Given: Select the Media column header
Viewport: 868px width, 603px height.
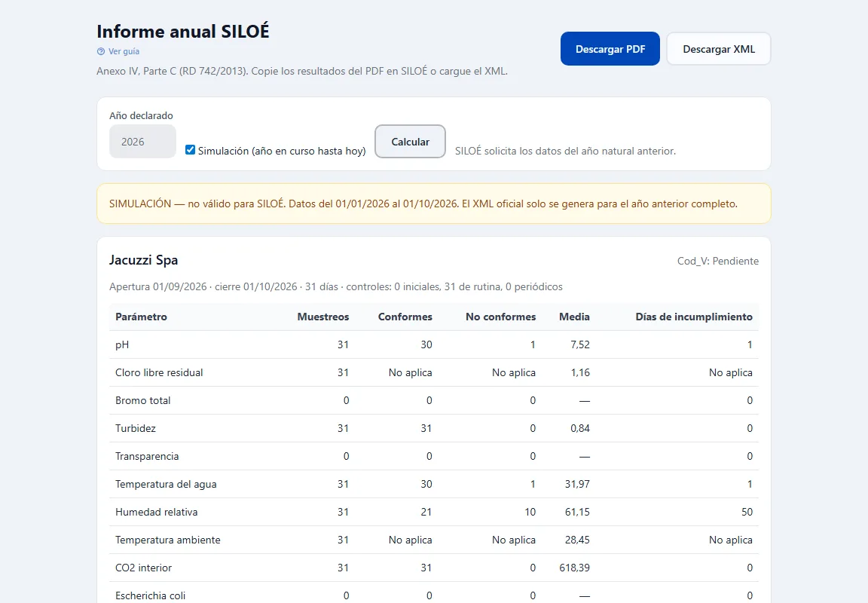Looking at the screenshot, I should 574,317.
